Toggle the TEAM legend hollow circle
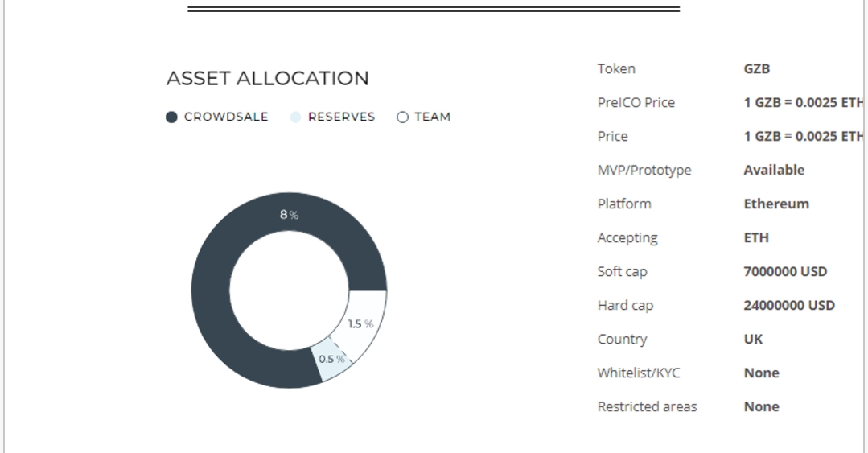This screenshot has height=453, width=868. [402, 117]
